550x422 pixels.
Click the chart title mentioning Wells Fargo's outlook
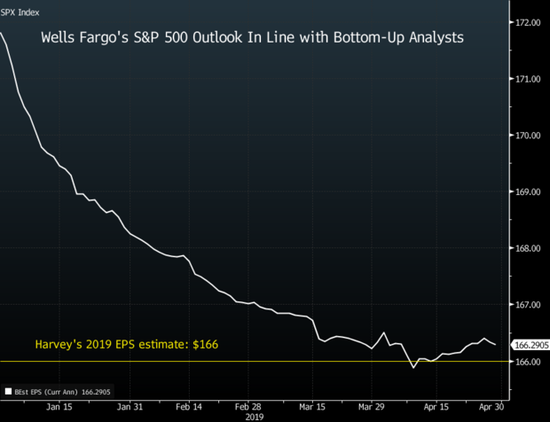tap(252, 37)
